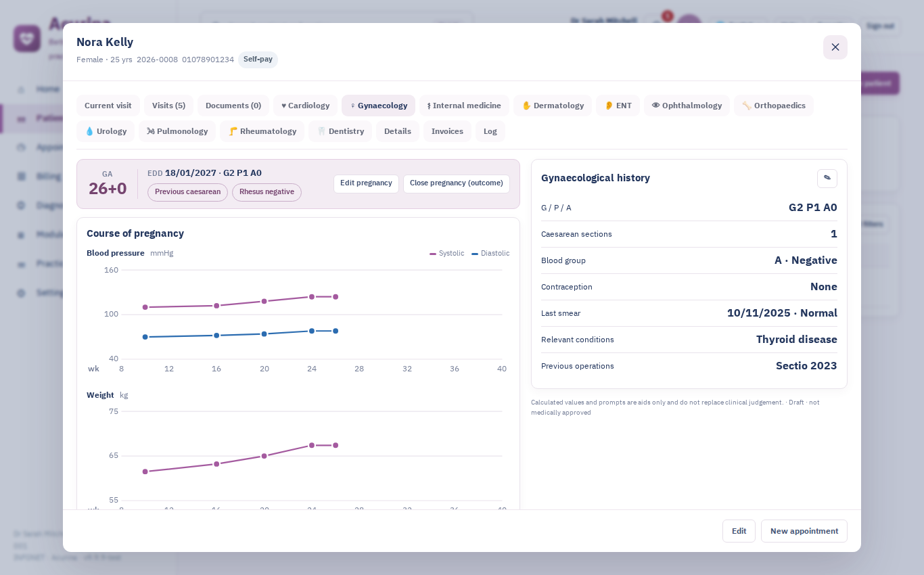Click the Edit pregnancy button

[366, 183]
